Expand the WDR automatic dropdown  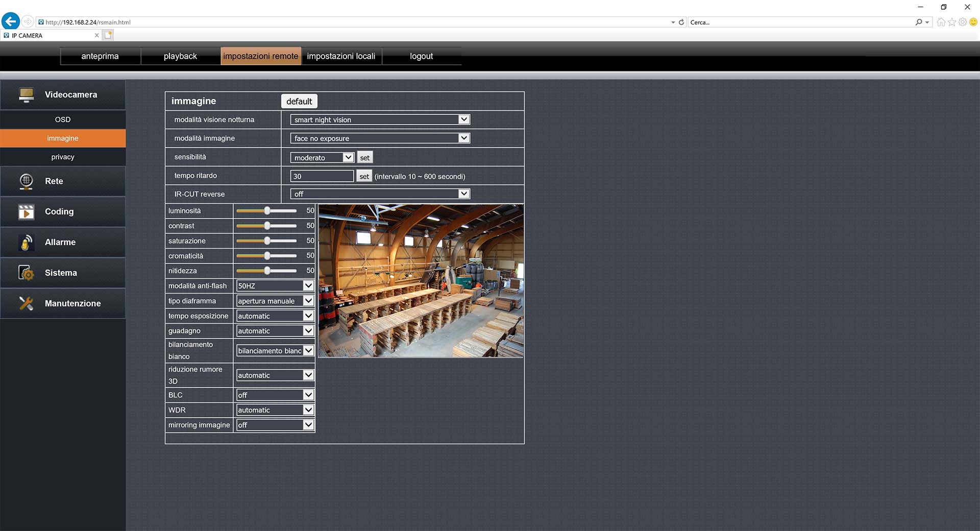pyautogui.click(x=275, y=410)
